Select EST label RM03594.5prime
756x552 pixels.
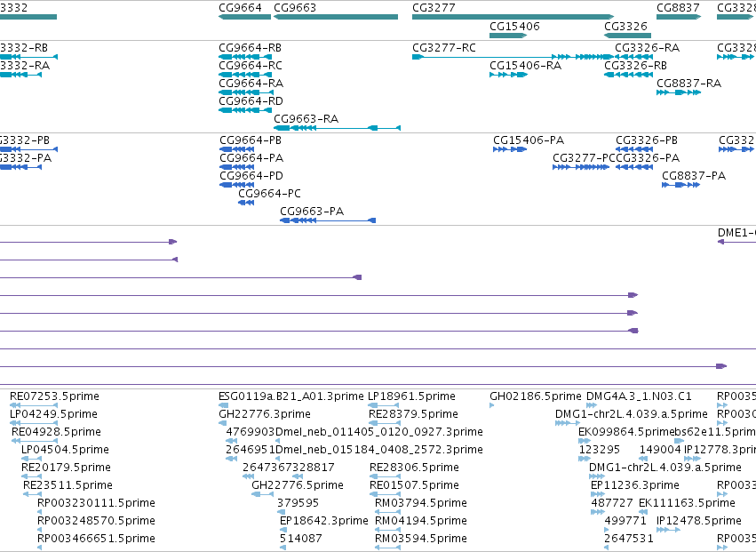point(421,539)
